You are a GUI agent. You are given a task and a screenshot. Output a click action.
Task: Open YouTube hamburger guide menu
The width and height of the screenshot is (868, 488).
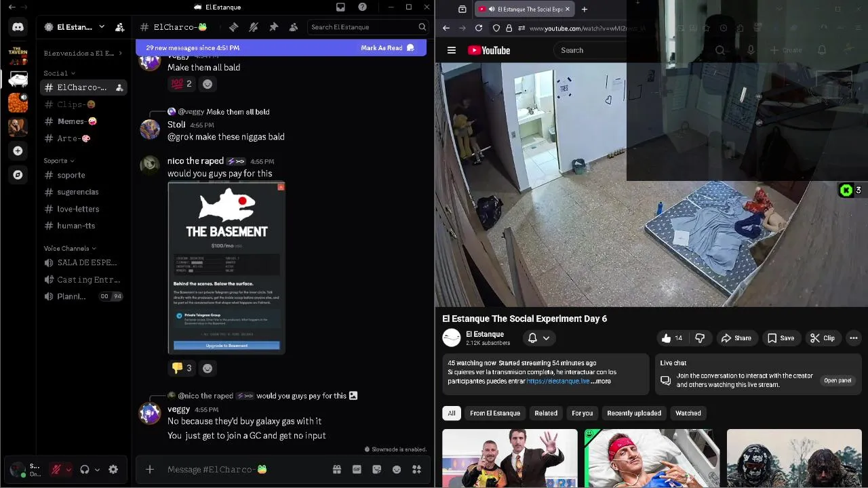point(451,50)
